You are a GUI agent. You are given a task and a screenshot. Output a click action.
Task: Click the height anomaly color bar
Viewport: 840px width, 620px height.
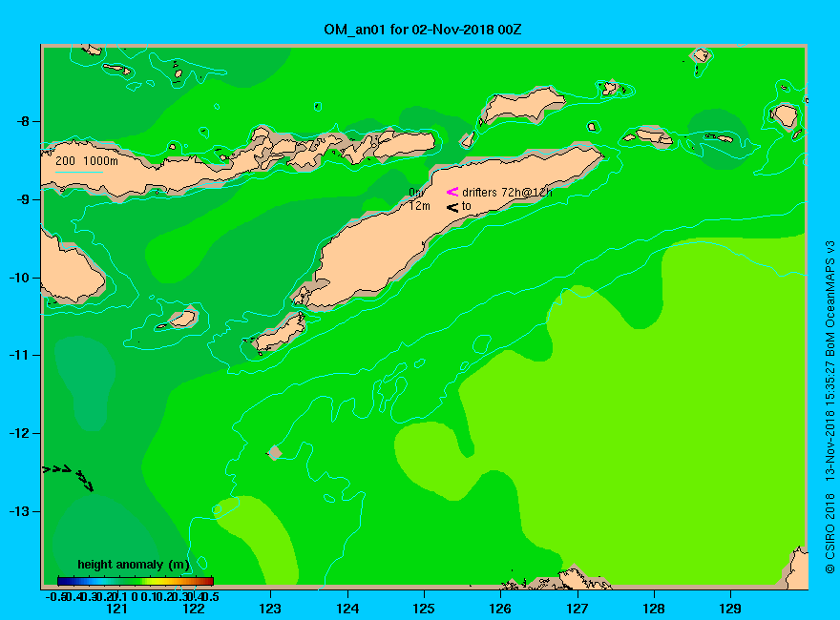click(x=136, y=581)
